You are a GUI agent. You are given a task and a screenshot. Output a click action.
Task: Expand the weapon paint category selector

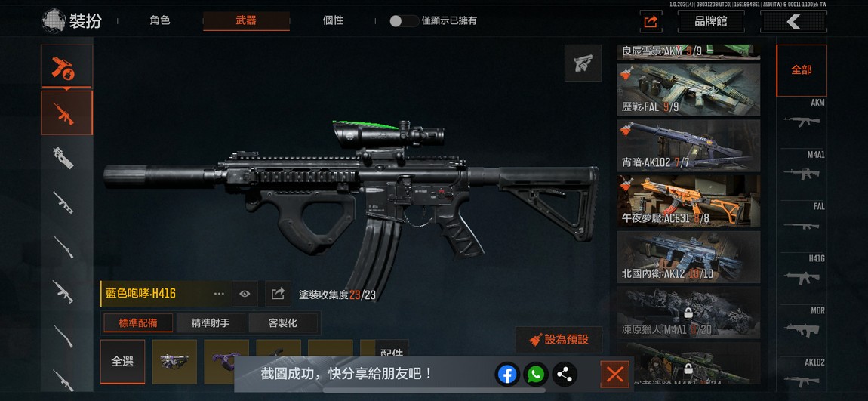pos(66,67)
